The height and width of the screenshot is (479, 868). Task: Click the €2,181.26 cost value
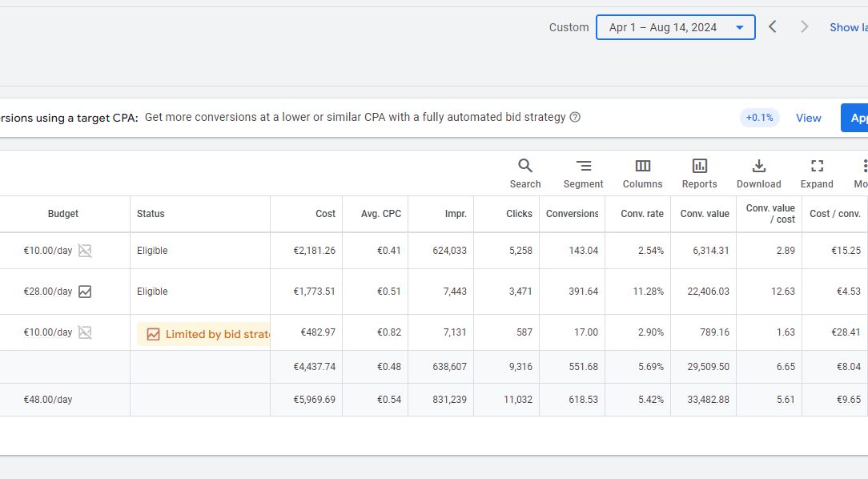315,251
